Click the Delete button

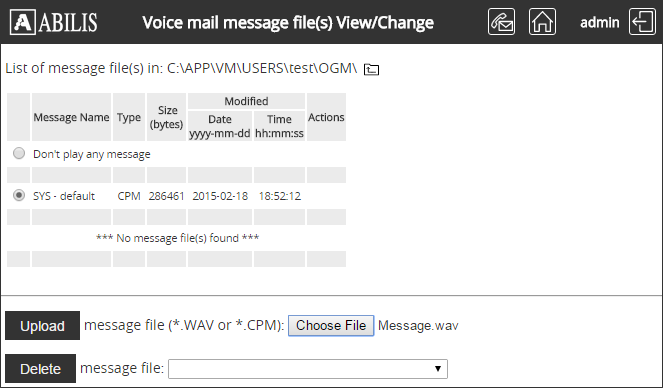(x=41, y=369)
